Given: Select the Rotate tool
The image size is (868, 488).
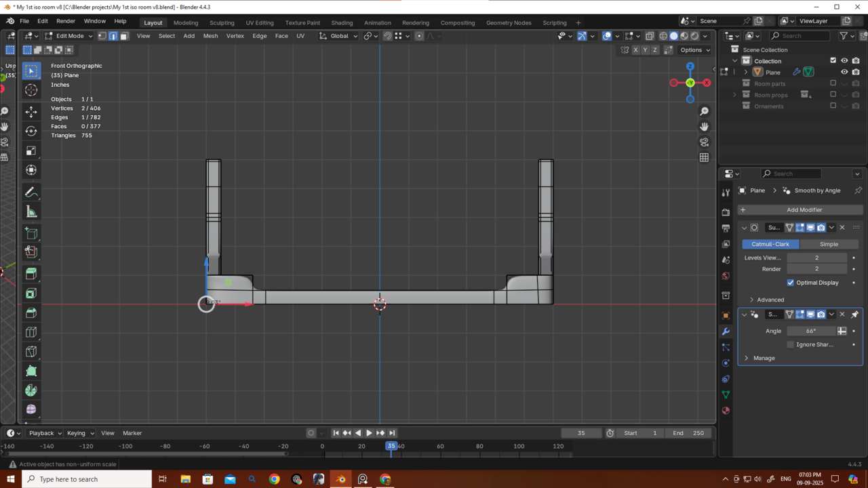Looking at the screenshot, I should click(x=31, y=131).
